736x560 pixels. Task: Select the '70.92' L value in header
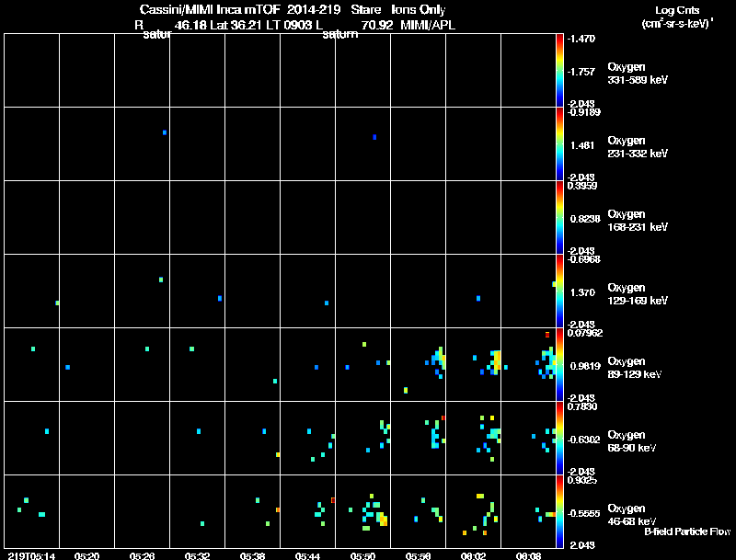[377, 26]
